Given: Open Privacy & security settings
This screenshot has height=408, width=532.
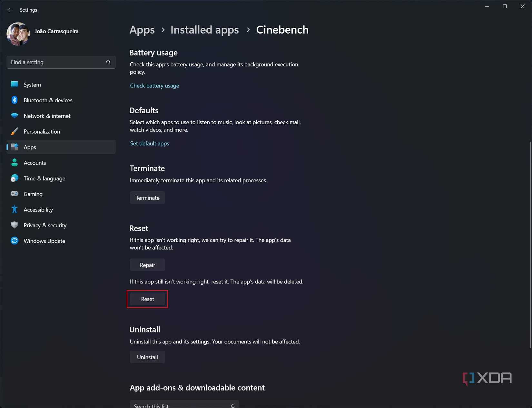Looking at the screenshot, I should coord(45,225).
